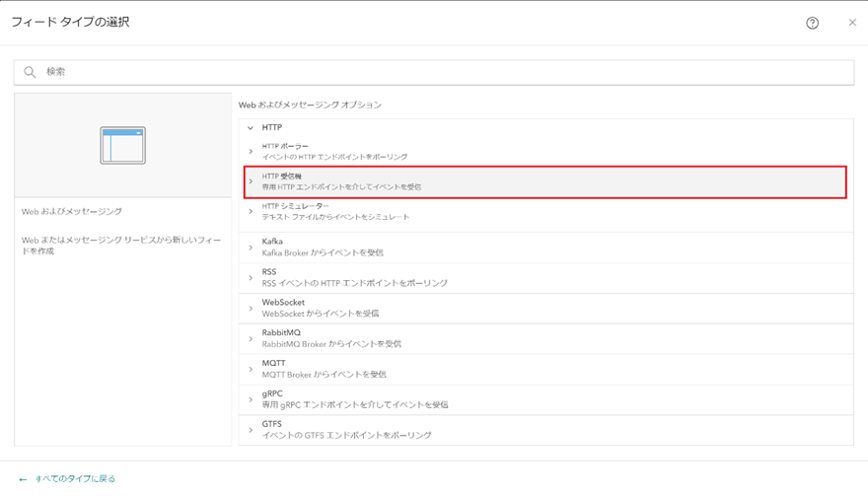The image size is (868, 496).
Task: Collapse the HTTP category chevron
Action: 251,127
